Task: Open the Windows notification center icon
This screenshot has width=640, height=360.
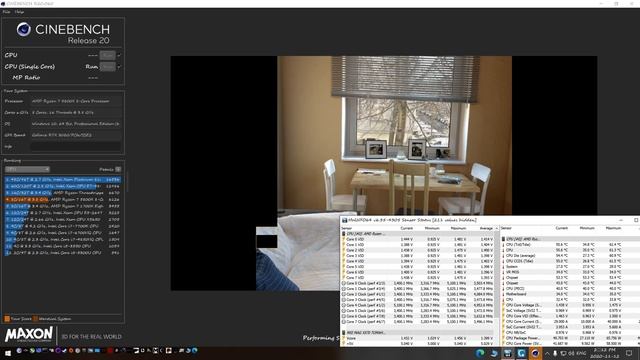Action: [x=629, y=353]
